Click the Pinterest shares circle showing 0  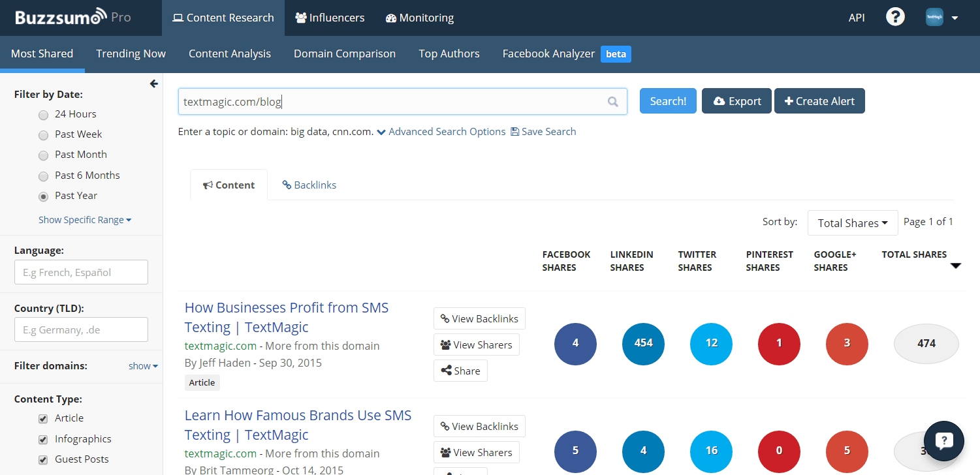point(779,451)
